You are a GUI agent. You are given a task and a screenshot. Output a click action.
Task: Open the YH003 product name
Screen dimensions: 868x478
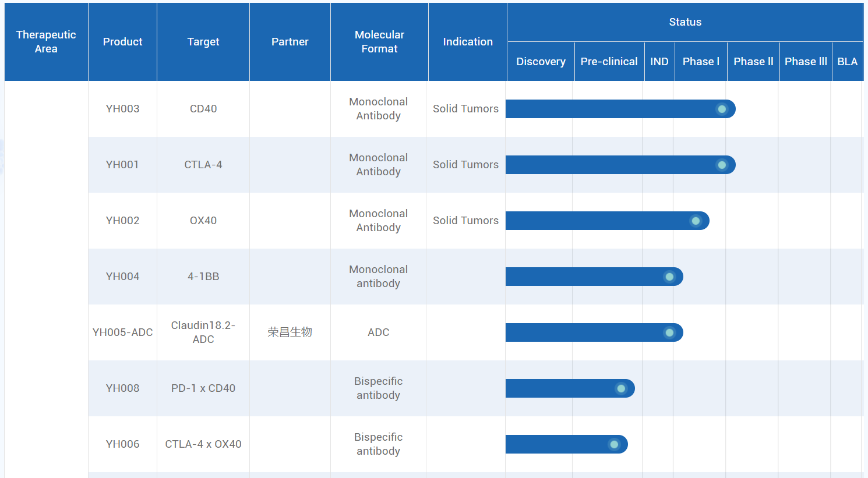pos(122,109)
